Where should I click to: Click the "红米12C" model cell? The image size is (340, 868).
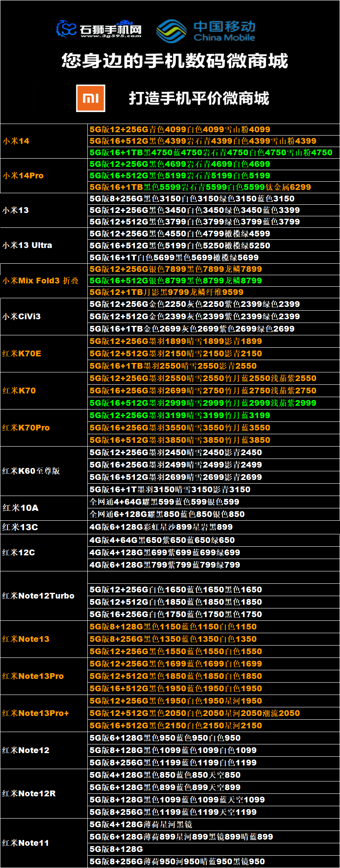click(x=44, y=552)
